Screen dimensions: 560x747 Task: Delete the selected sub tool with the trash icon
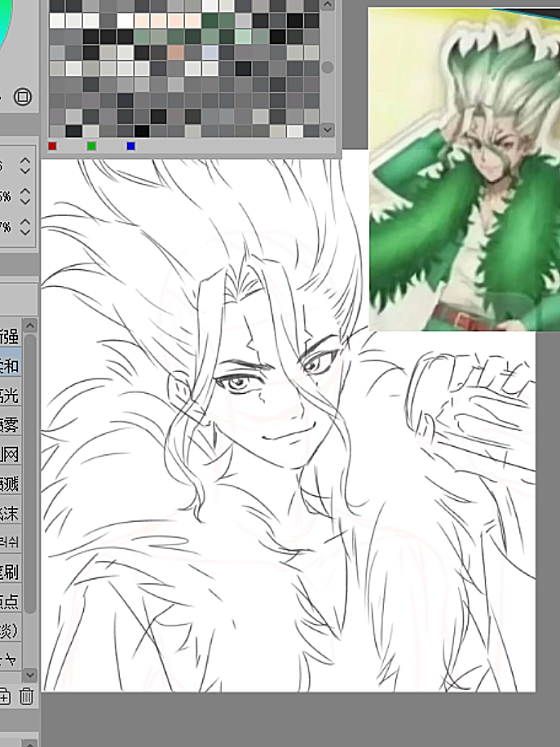27,696
